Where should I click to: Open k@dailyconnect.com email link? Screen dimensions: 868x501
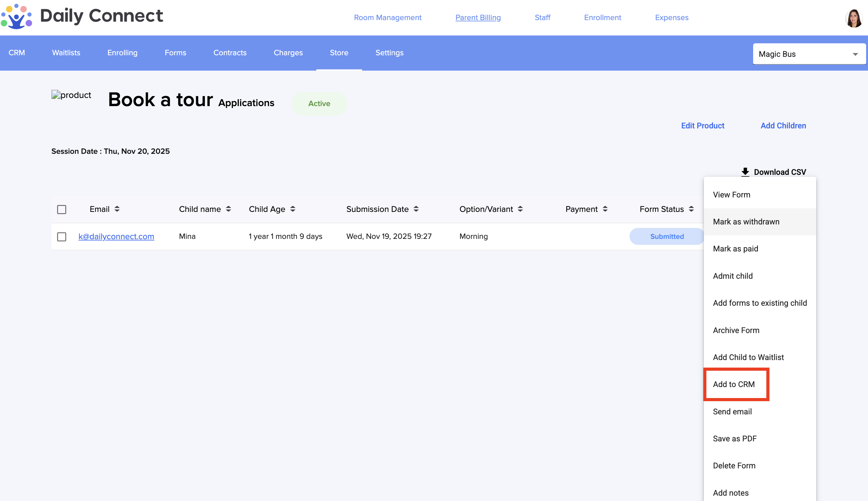click(x=116, y=236)
